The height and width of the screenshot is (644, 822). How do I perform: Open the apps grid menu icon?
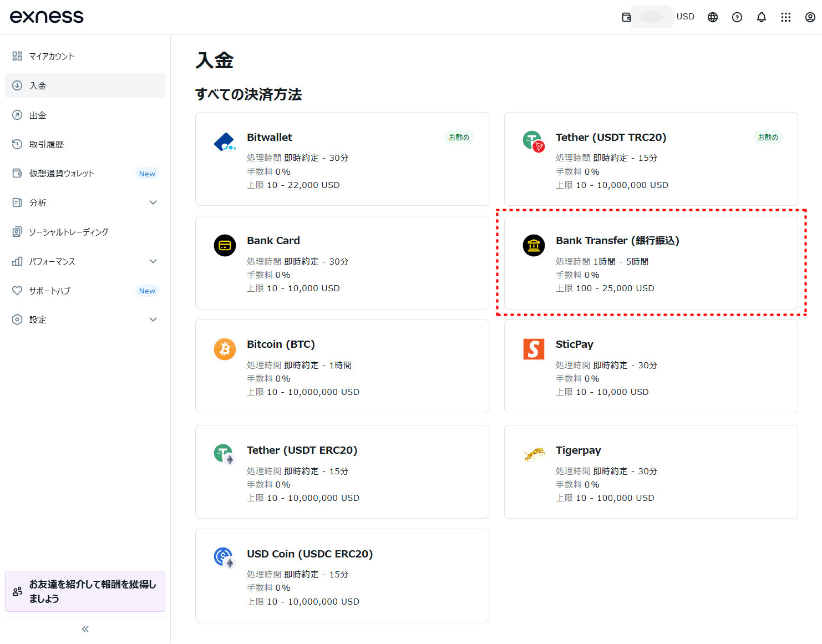coord(786,17)
